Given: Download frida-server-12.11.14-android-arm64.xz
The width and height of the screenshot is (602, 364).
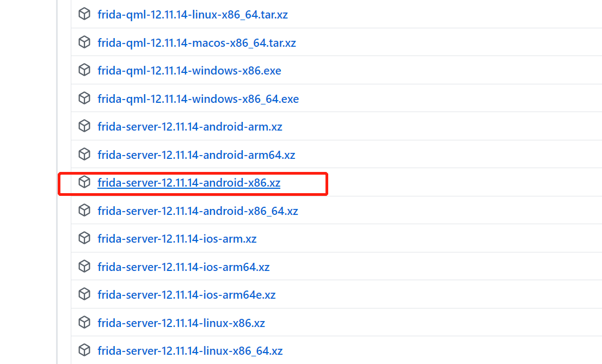Looking at the screenshot, I should pyautogui.click(x=196, y=154).
